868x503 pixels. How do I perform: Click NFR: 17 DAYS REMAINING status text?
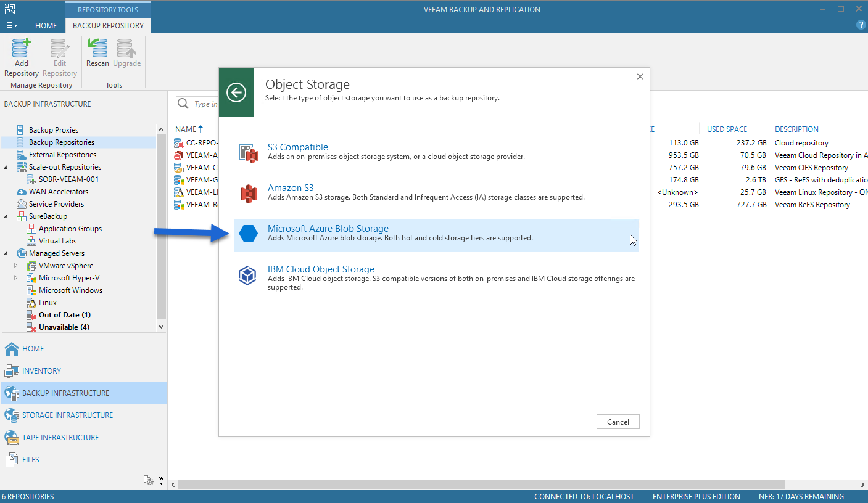[801, 497]
